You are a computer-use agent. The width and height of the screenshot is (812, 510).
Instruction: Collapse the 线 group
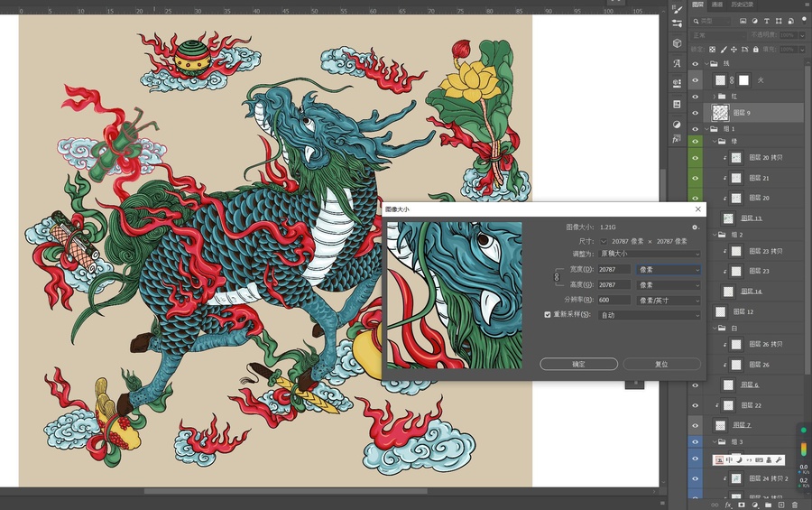tap(706, 64)
